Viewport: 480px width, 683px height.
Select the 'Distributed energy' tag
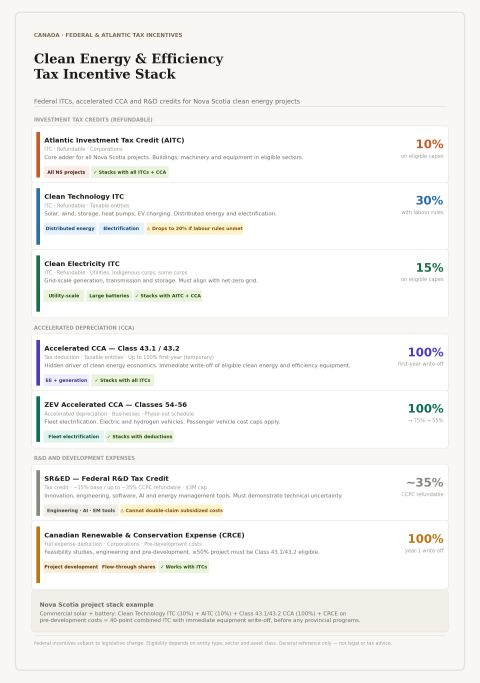pyautogui.click(x=70, y=228)
